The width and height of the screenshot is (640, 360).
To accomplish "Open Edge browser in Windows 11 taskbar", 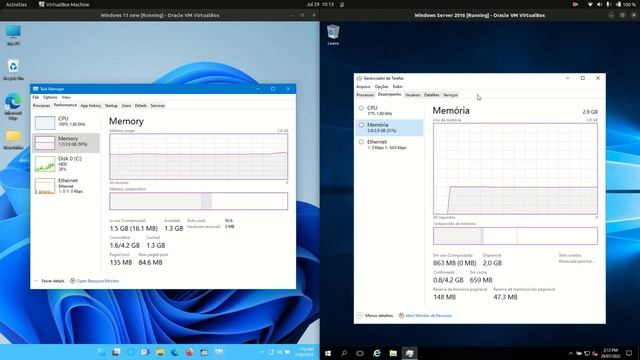I will click(x=175, y=352).
